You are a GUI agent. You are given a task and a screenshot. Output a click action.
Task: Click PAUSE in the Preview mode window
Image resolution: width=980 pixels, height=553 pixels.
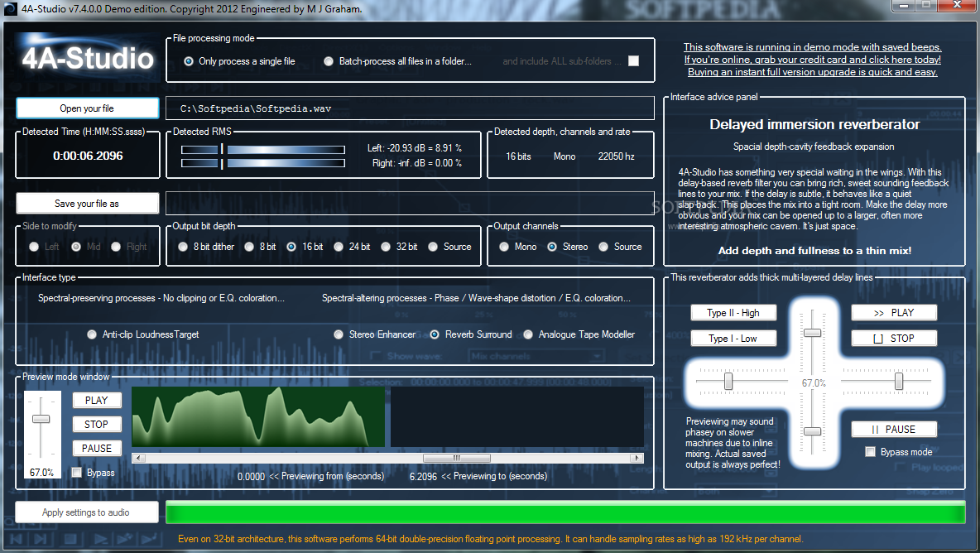97,449
